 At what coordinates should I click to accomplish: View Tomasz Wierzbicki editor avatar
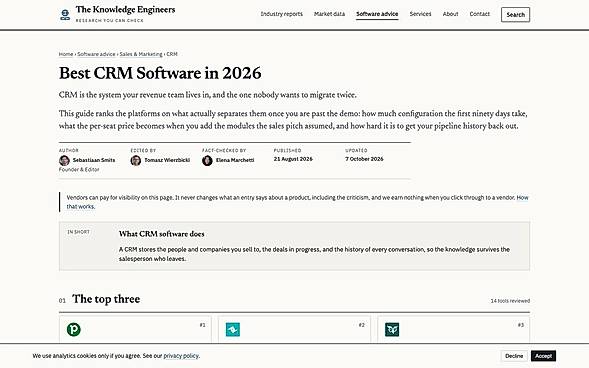coord(136,160)
